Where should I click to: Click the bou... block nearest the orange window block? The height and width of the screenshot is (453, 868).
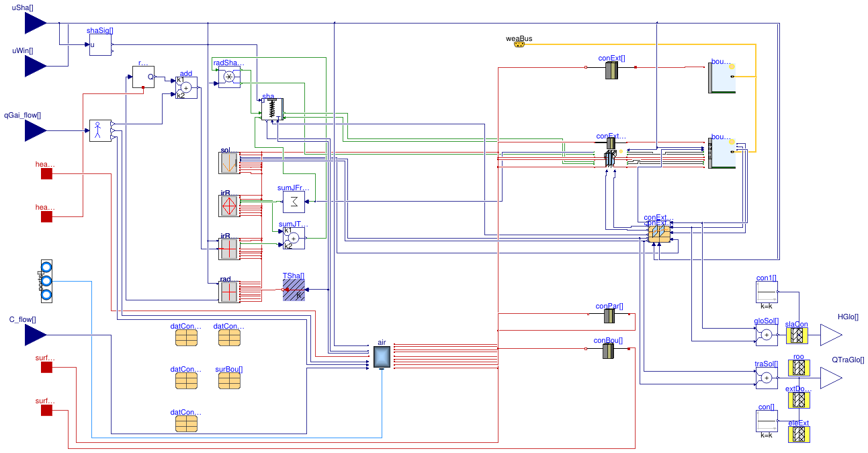(x=722, y=152)
